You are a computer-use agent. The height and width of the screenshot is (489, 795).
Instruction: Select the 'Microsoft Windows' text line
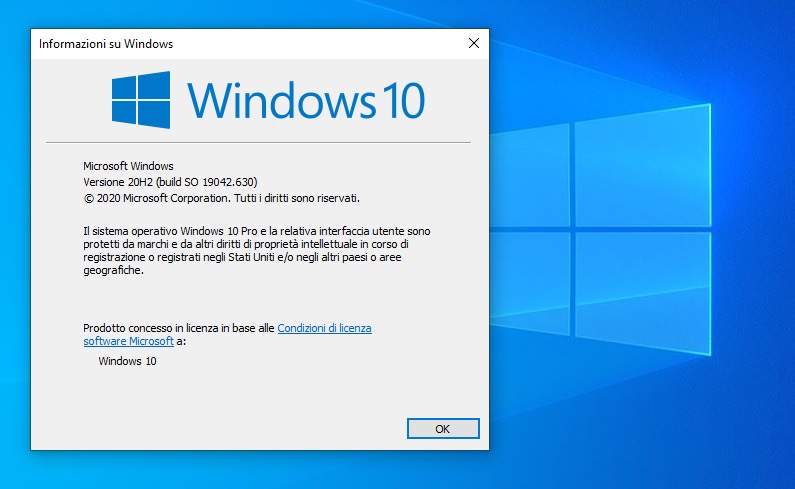point(128,166)
